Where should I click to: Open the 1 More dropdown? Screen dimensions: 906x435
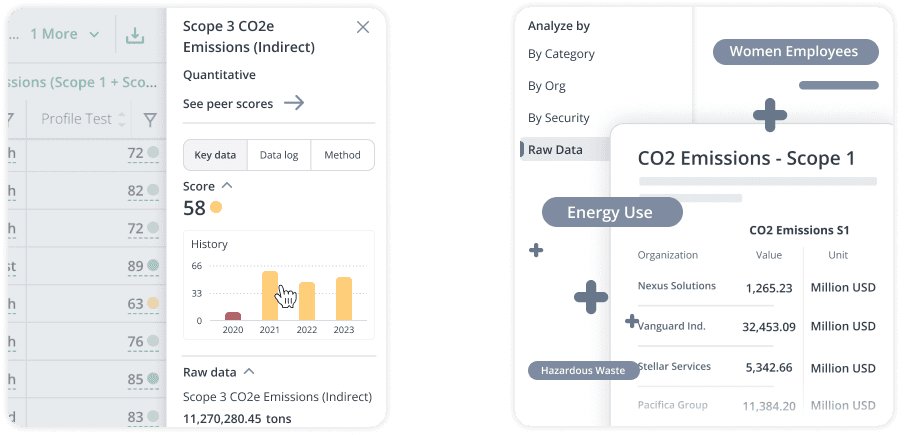pyautogui.click(x=64, y=35)
